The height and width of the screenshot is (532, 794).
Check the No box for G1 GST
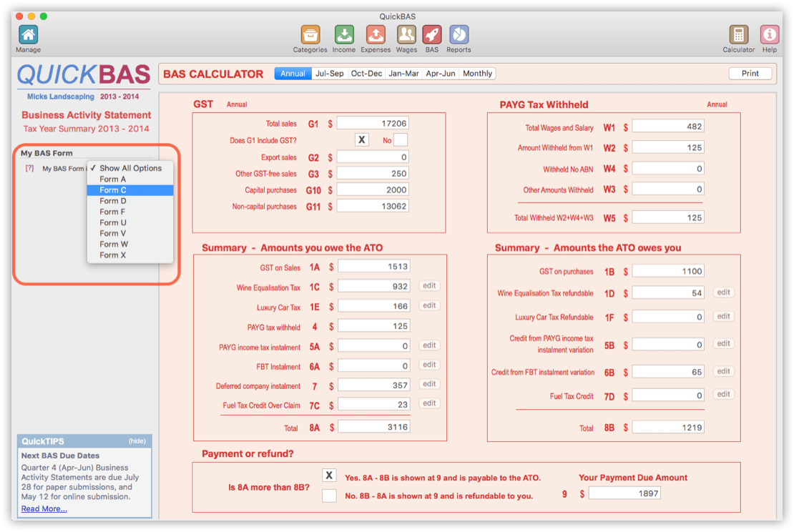click(401, 139)
